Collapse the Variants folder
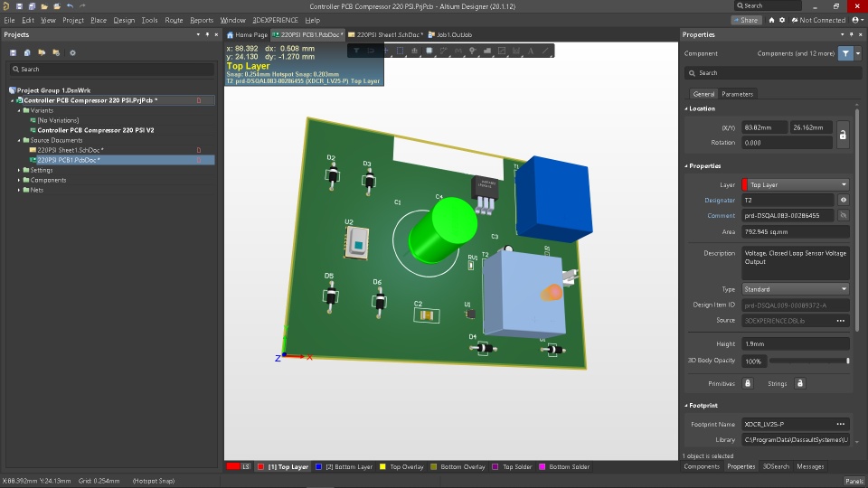 pos(19,110)
